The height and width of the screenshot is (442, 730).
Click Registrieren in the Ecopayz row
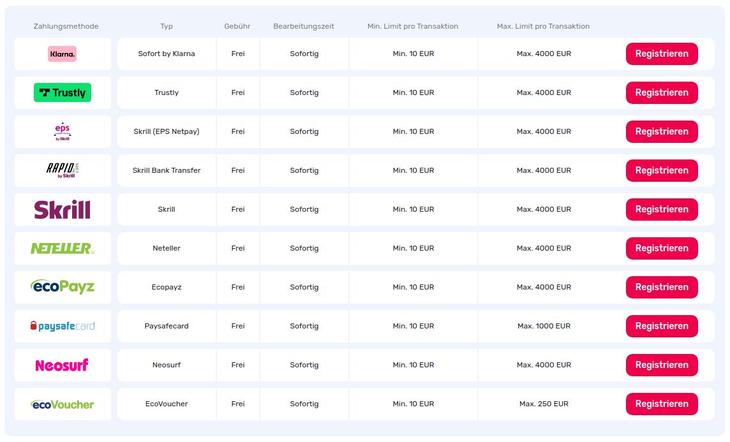click(x=662, y=287)
